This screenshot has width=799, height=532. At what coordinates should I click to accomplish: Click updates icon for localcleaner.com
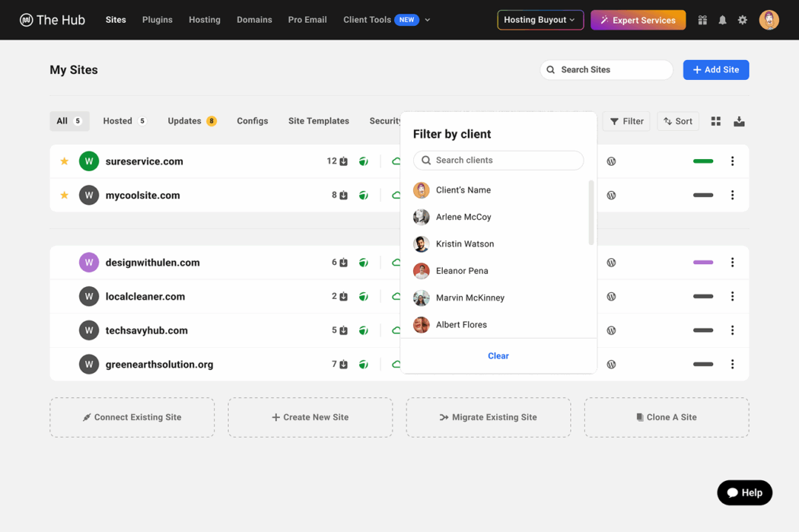click(x=343, y=297)
